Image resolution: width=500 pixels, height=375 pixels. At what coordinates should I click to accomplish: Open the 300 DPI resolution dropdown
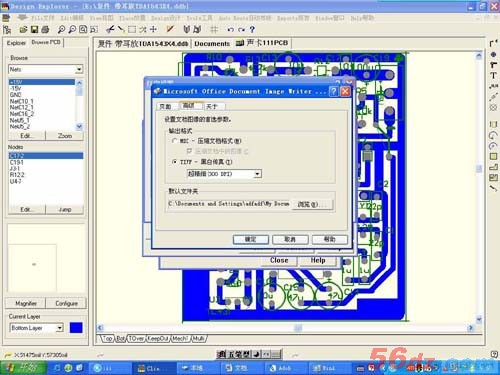coord(257,174)
